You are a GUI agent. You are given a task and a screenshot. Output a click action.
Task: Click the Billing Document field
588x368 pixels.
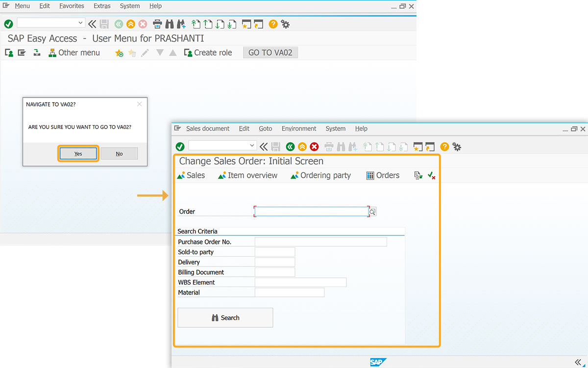[275, 272]
